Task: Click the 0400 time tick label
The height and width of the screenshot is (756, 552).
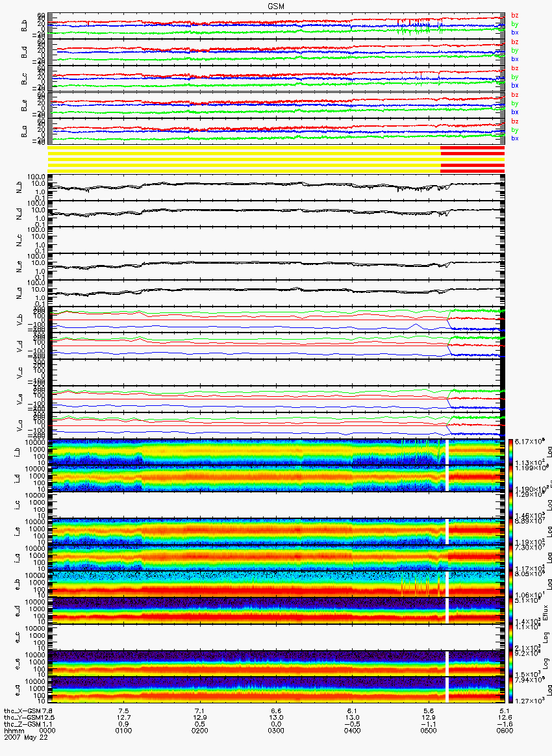Action: coord(352,731)
